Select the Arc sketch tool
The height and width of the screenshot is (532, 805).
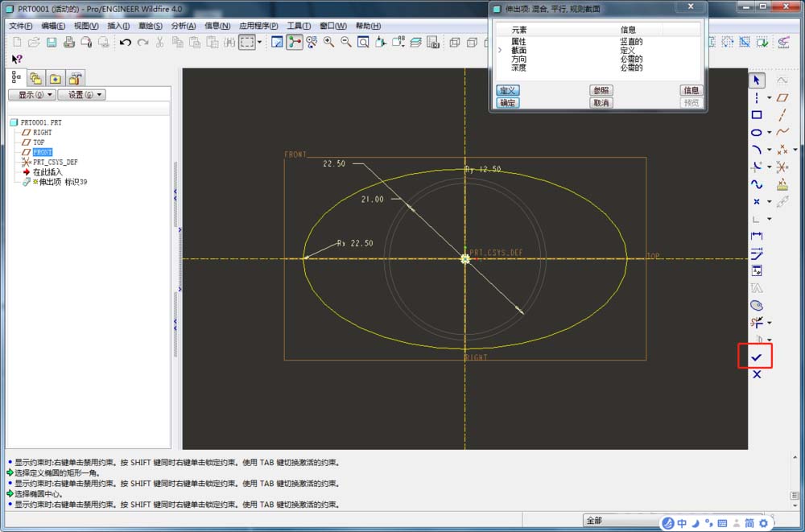[x=756, y=150]
